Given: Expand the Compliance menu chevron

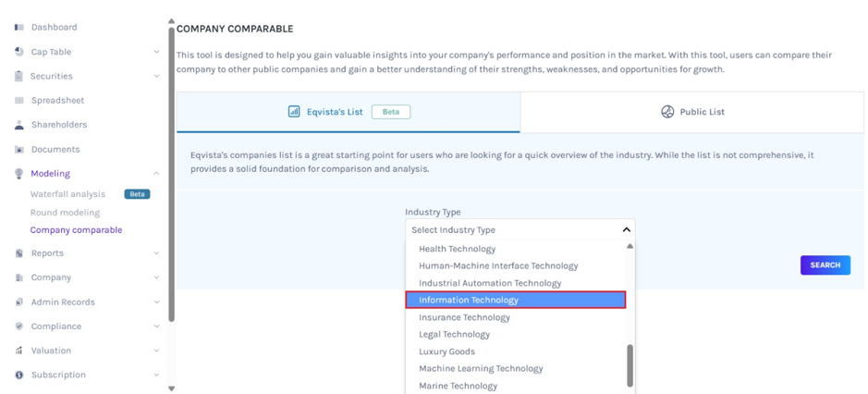Looking at the screenshot, I should [156, 326].
